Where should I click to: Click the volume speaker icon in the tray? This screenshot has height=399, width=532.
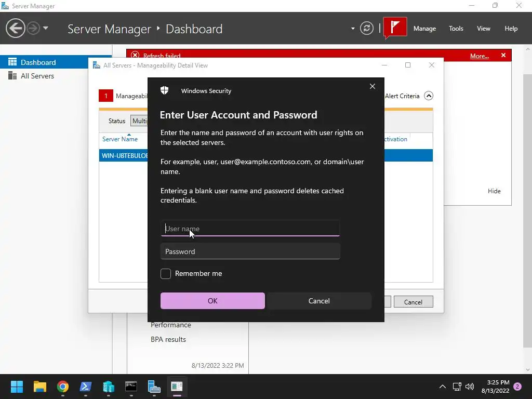click(470, 387)
